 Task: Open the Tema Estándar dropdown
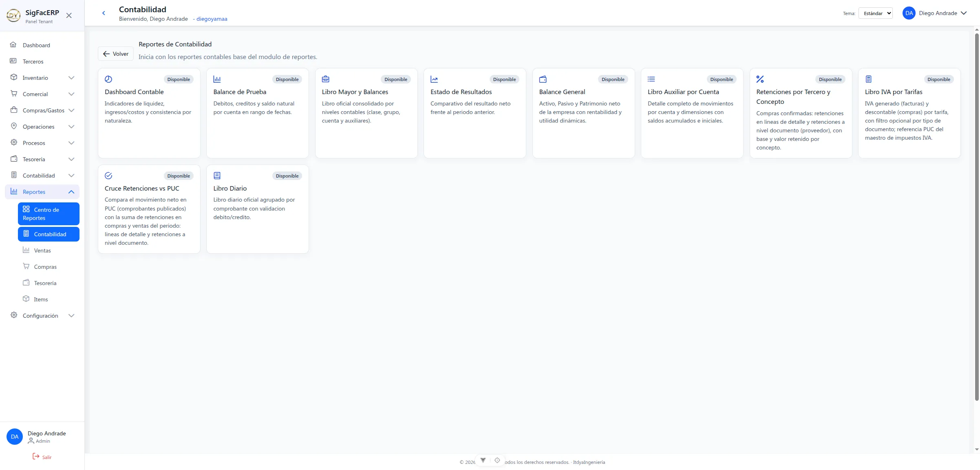click(875, 13)
